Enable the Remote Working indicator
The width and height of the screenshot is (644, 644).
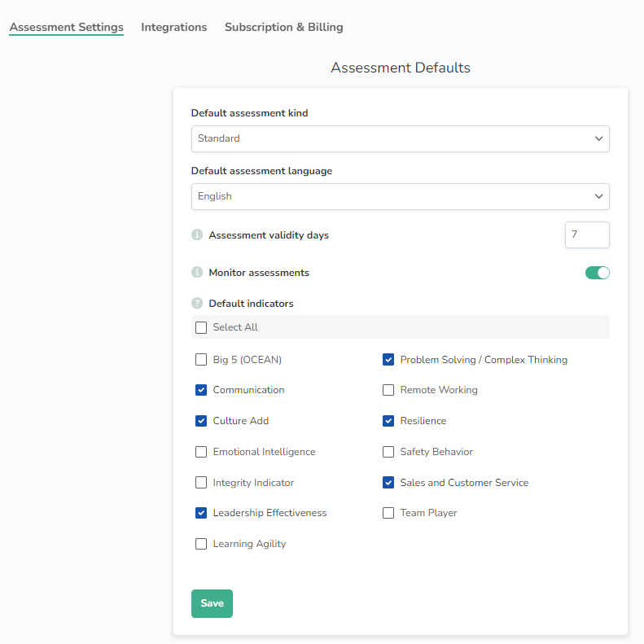[x=388, y=390]
